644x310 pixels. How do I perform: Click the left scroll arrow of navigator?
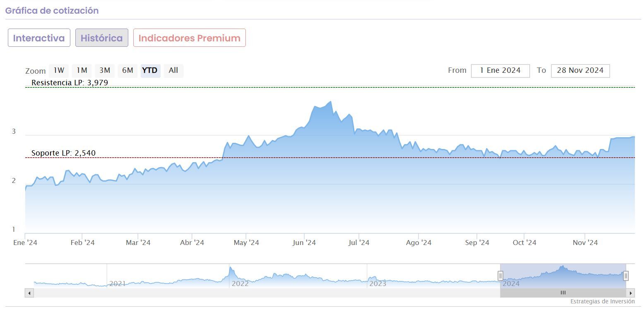[29, 293]
